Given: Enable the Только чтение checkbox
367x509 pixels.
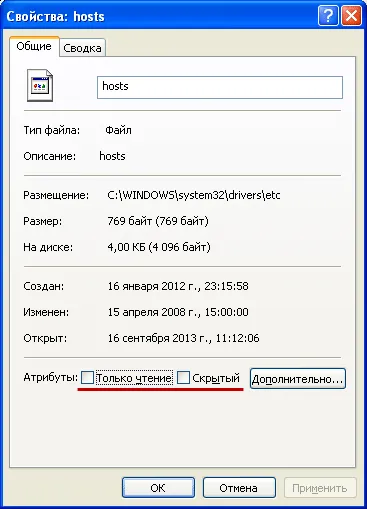Looking at the screenshot, I should tap(87, 378).
